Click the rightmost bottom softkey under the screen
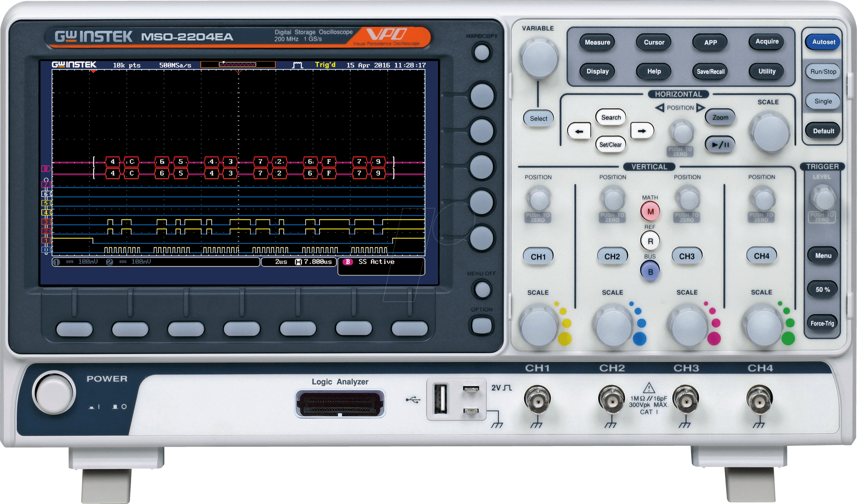 tap(409, 329)
